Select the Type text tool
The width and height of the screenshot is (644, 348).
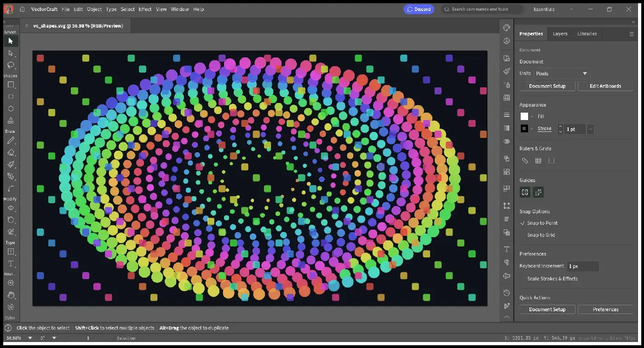(11, 263)
